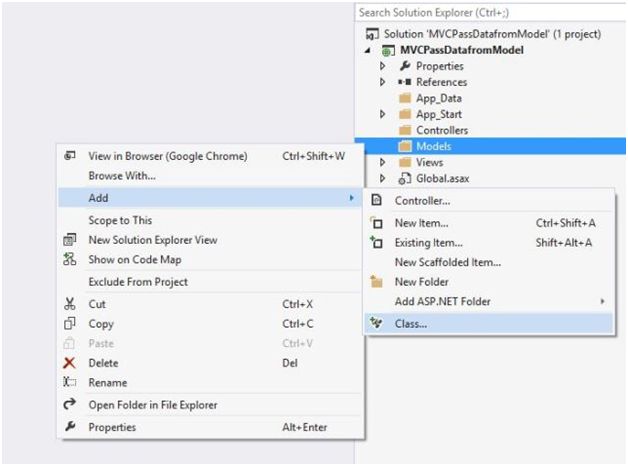Click the Cut scissors icon
The image size is (628, 466).
pos(70,304)
